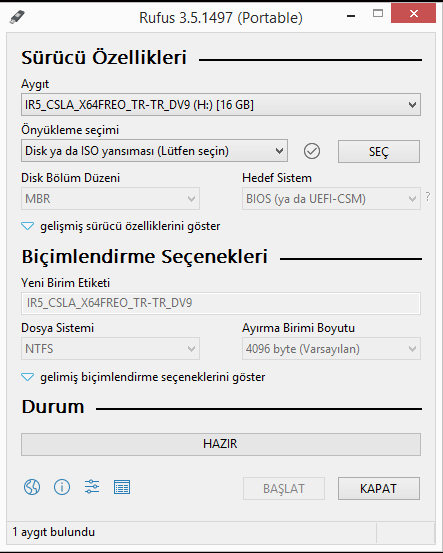
Task: Click the checksum checkmark circle icon
Action: pos(312,151)
